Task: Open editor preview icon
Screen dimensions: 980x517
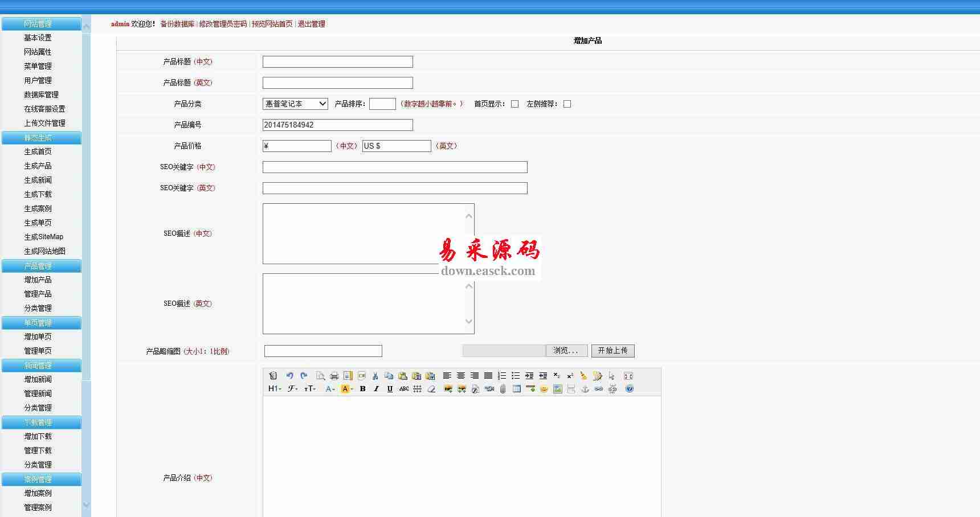Action: click(x=320, y=376)
